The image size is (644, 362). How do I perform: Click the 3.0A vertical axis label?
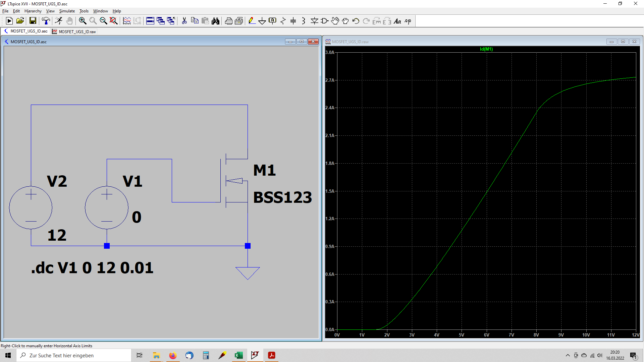330,53
